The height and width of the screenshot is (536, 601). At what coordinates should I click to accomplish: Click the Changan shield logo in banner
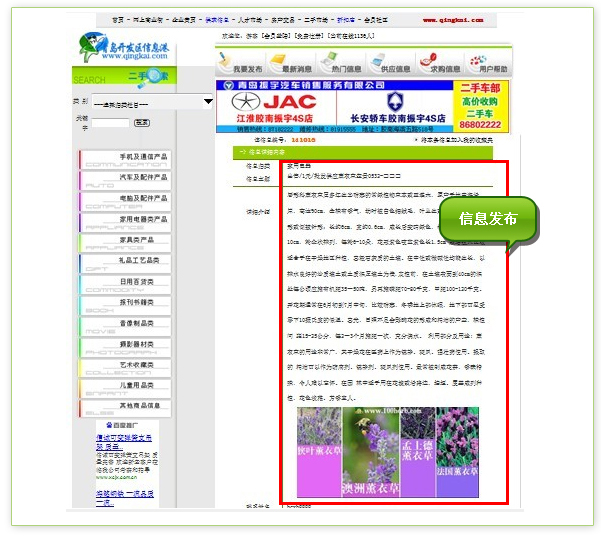tap(395, 102)
